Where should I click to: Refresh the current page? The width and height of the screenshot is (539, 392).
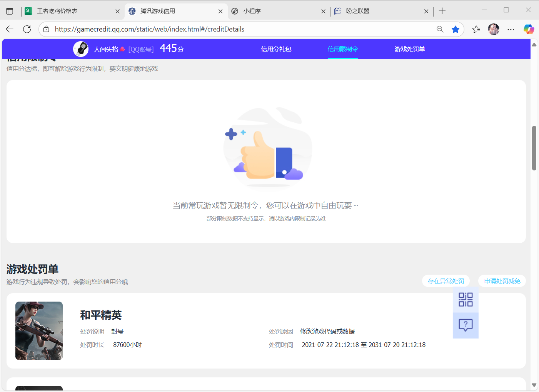(27, 29)
